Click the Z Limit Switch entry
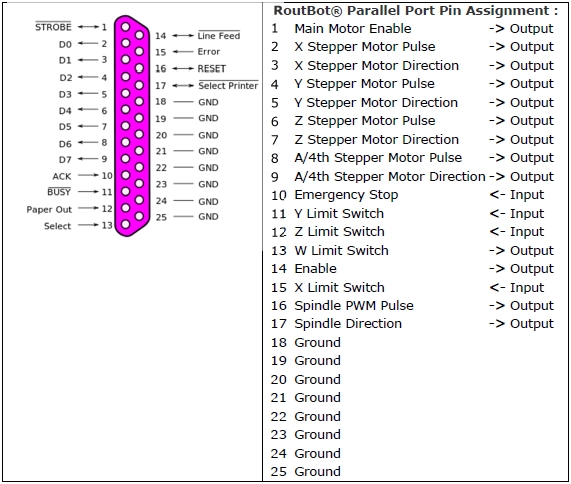The width and height of the screenshot is (571, 484). pos(339,232)
